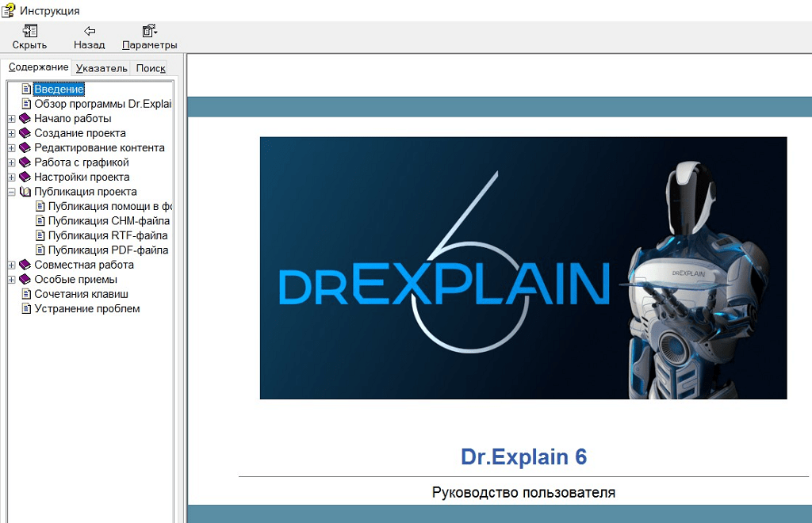Open the Параметры toolbar icon
This screenshot has width=812, height=523.
pyautogui.click(x=150, y=31)
